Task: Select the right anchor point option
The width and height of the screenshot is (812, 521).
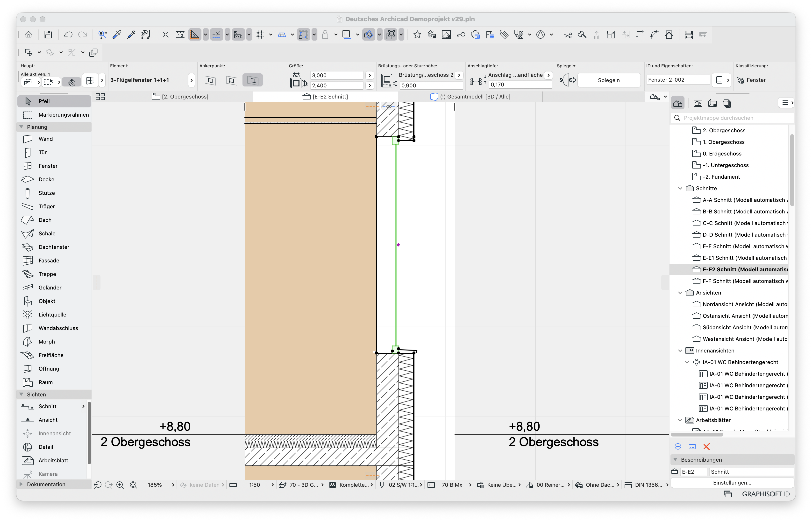Action: pyautogui.click(x=252, y=81)
